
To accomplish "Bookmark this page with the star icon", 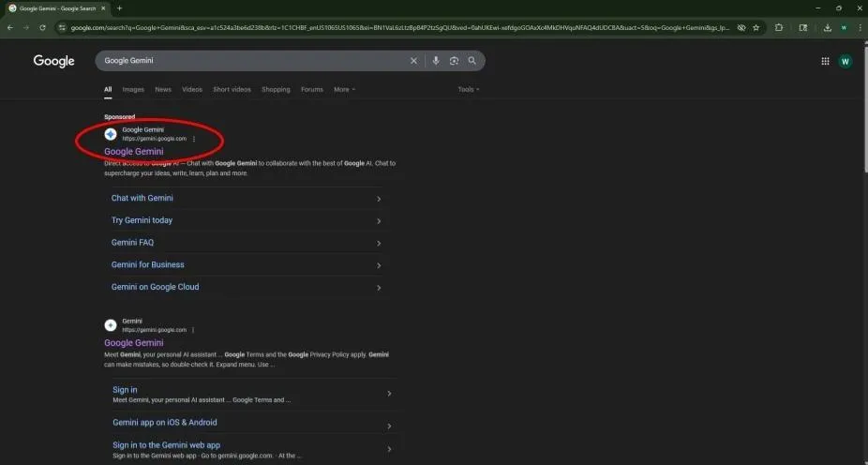I will [x=756, y=28].
